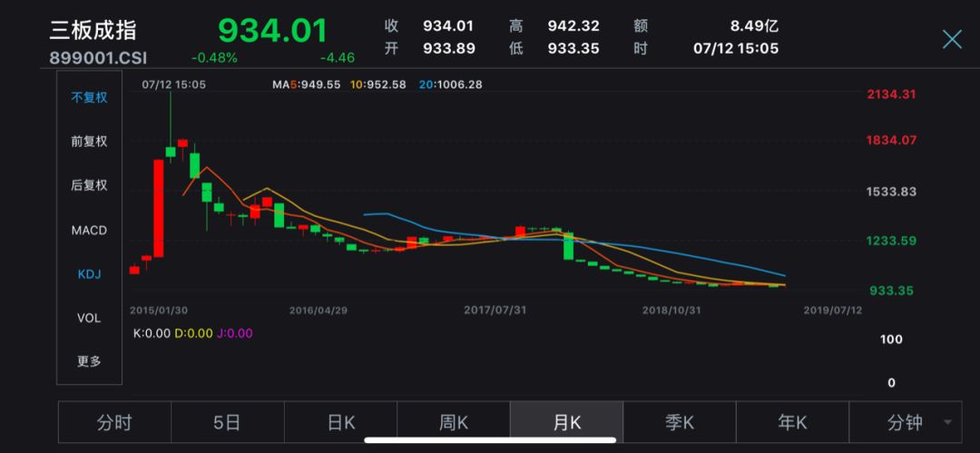Click the 1834.07 price axis label
This screenshot has height=453, width=980.
[891, 140]
